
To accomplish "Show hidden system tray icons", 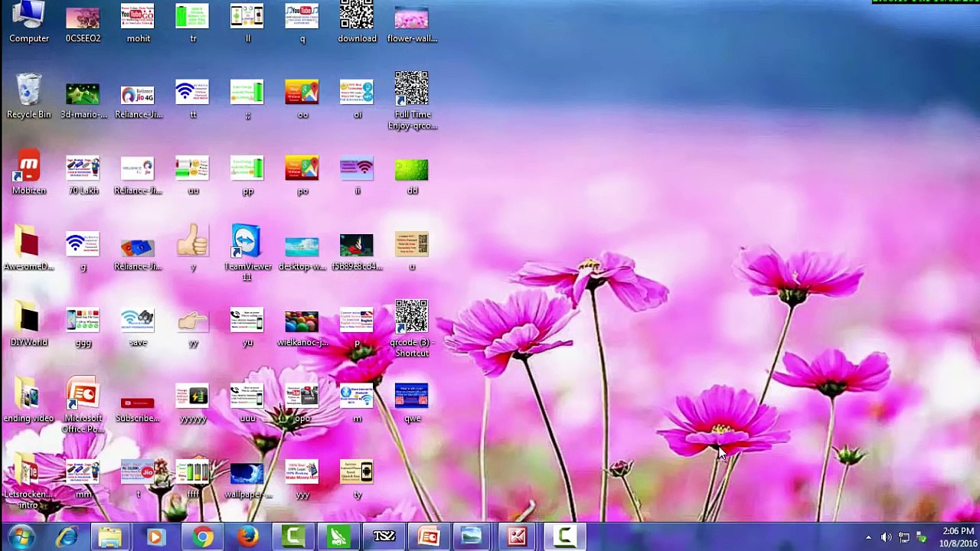I will pos(868,538).
